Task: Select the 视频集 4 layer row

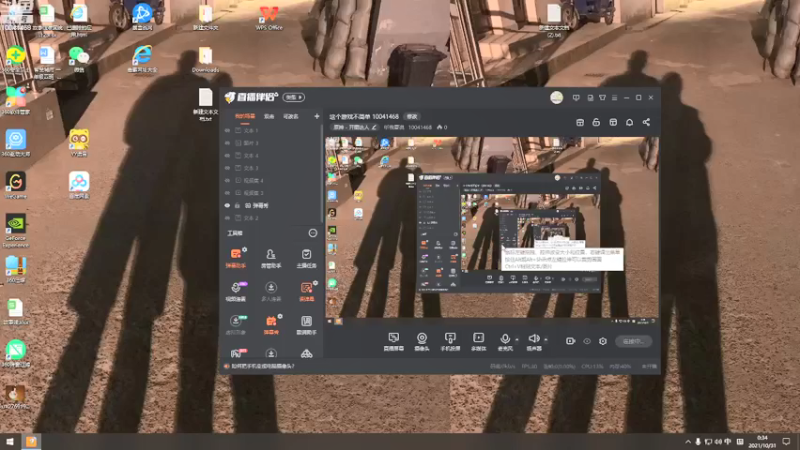Action: pos(272,181)
